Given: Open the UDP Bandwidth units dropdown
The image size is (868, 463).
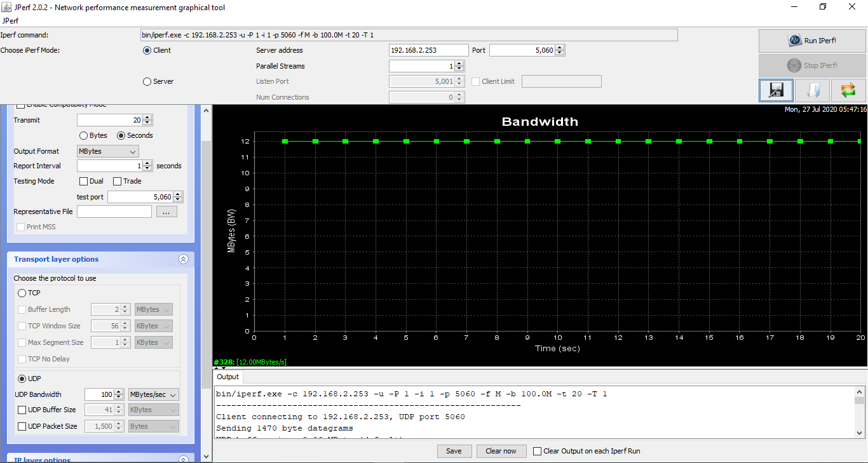Looking at the screenshot, I should coord(153,394).
